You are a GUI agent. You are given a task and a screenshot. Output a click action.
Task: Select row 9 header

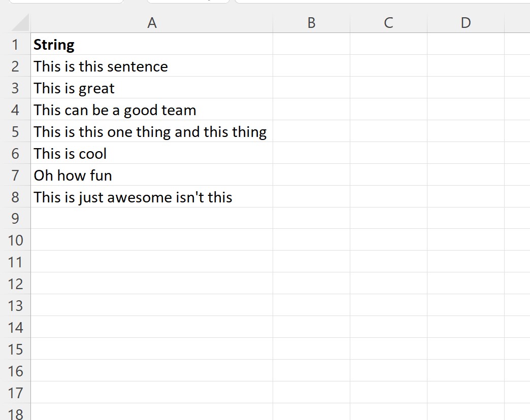point(15,219)
